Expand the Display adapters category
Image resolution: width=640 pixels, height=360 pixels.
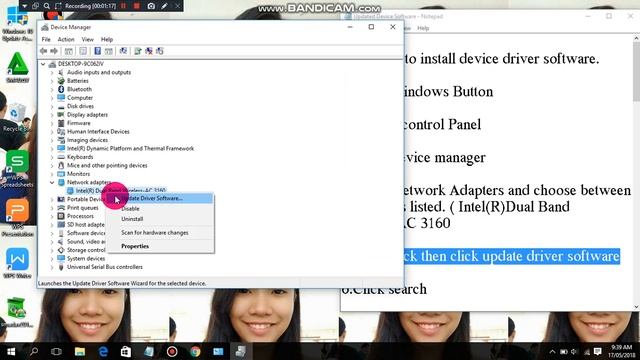(x=52, y=115)
